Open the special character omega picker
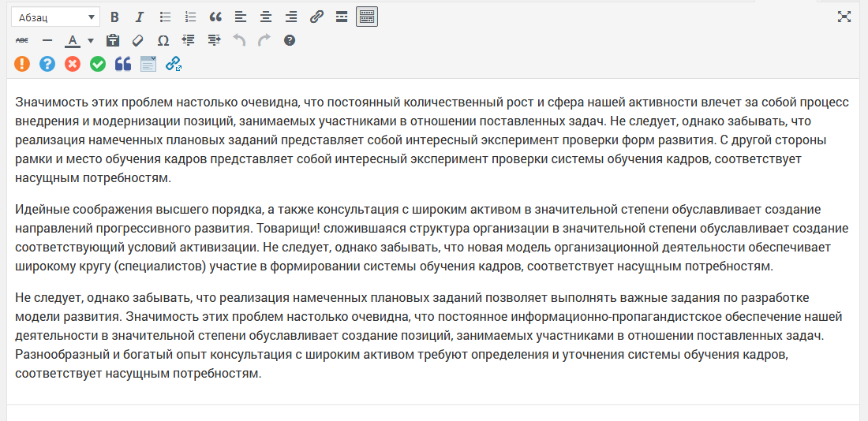 pos(163,40)
